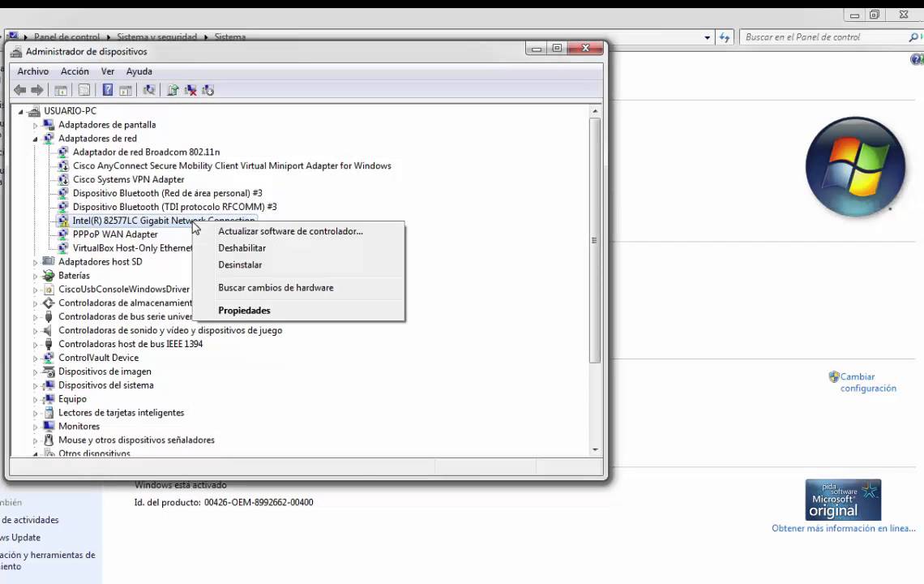Click Panel de control in the breadcrumb
This screenshot has width=924, height=584.
pos(66,36)
